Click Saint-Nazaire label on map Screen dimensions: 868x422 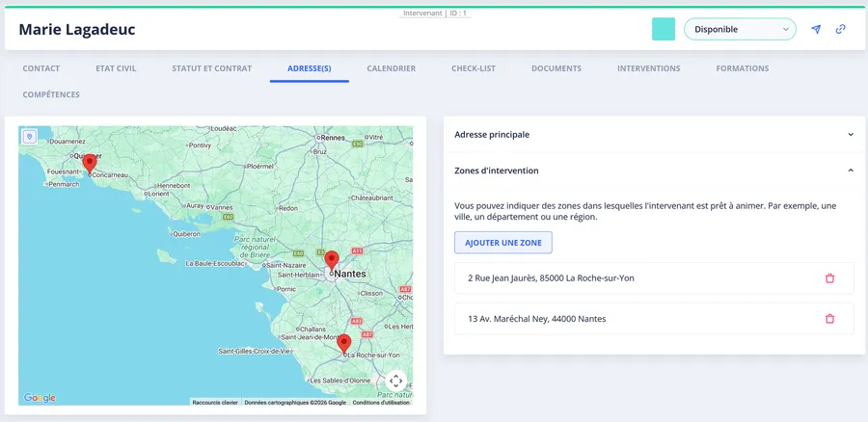click(284, 265)
